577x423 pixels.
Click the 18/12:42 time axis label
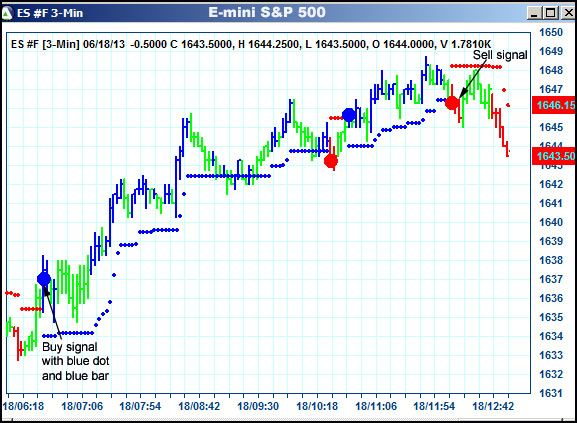[x=493, y=406]
